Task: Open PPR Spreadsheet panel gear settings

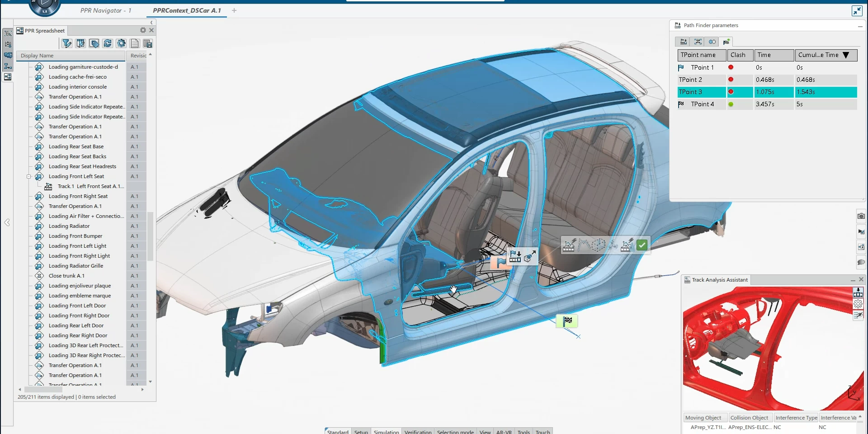Action: (x=143, y=30)
